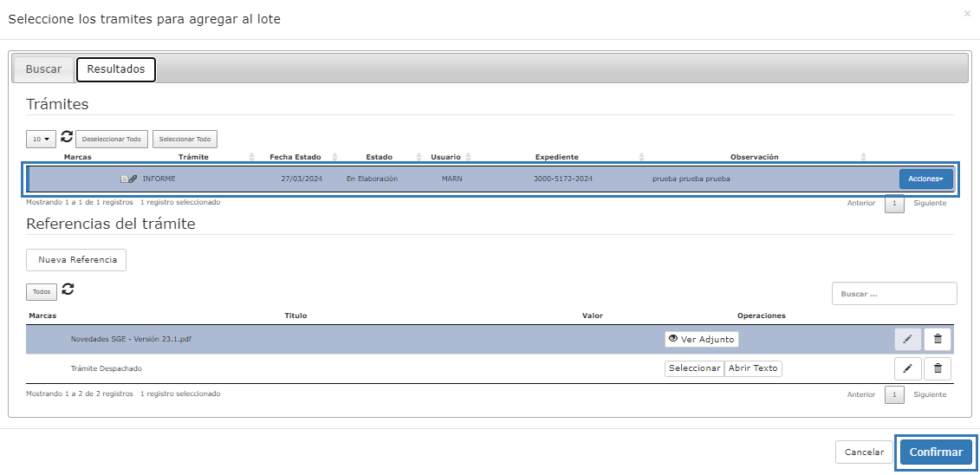980x475 pixels.
Task: Edit the Trámite Despachado reference
Action: [x=907, y=368]
